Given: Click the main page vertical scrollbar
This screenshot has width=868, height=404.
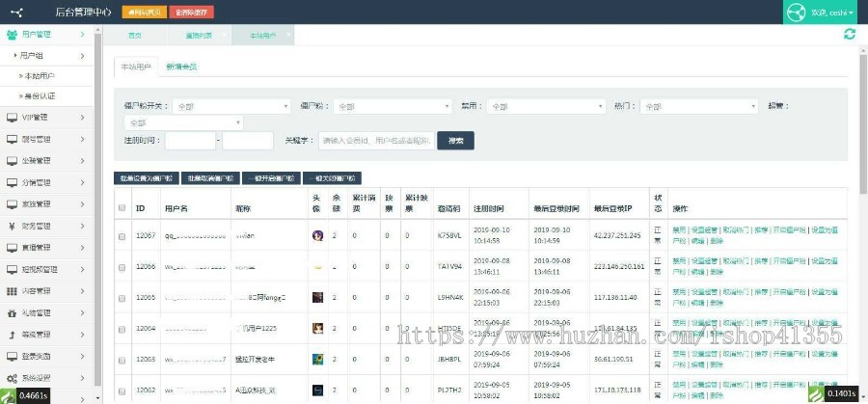Looking at the screenshot, I should (x=863, y=124).
